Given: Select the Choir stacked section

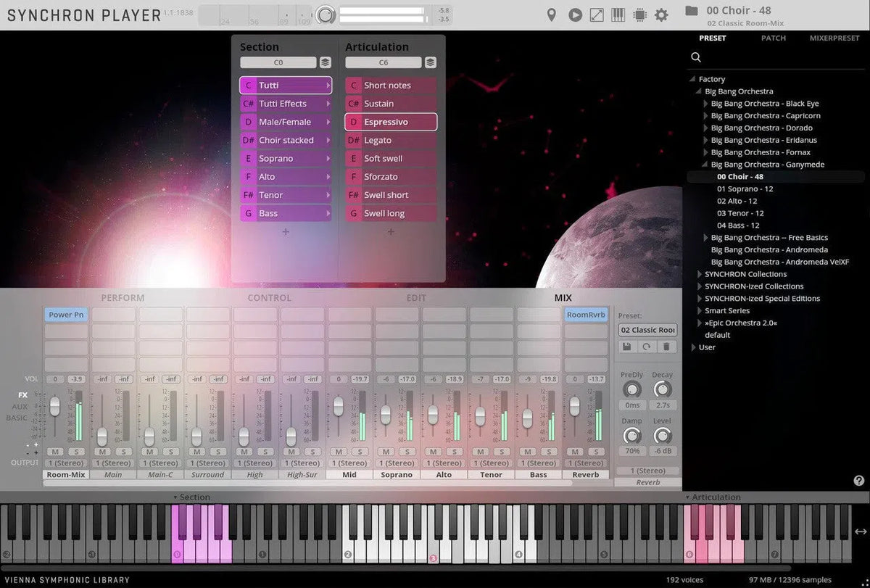Looking at the screenshot, I should tap(286, 140).
